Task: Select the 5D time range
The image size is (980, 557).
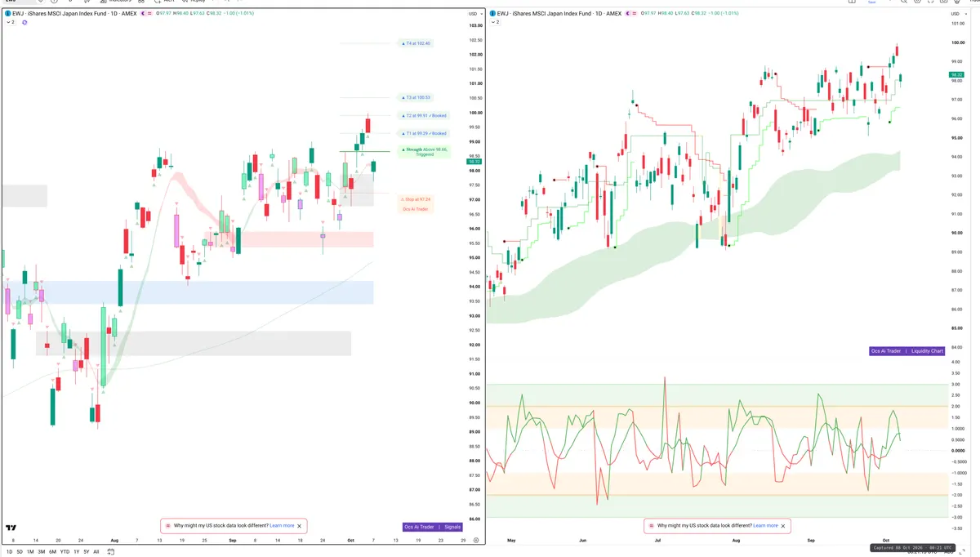Action: point(20,552)
